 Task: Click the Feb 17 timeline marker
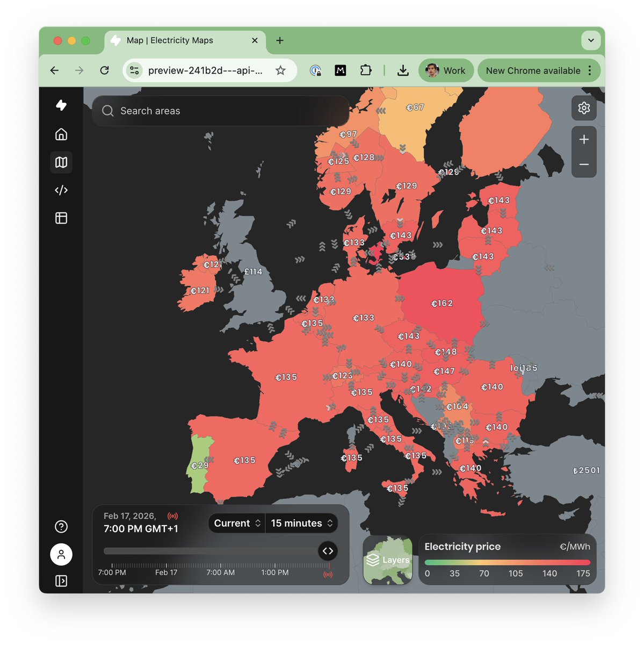[x=166, y=572]
